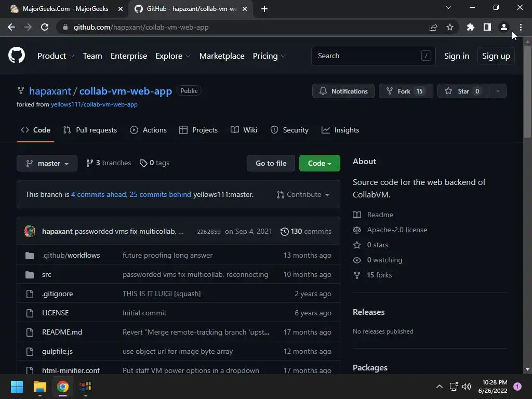The width and height of the screenshot is (532, 399).
Task: Open the tab search chevron in title bar
Action: coord(448,7)
